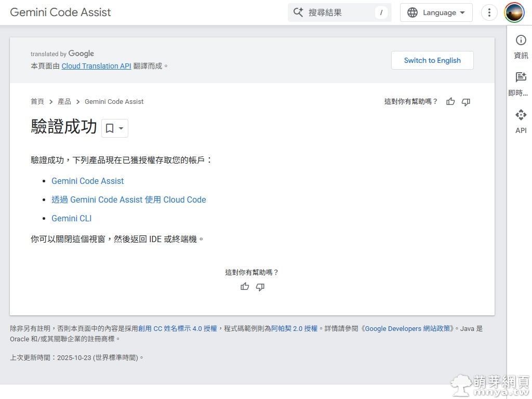Viewport: 532px width, 399px height.
Task: Click the thumbs down icon near breadcrumb
Action: (466, 102)
